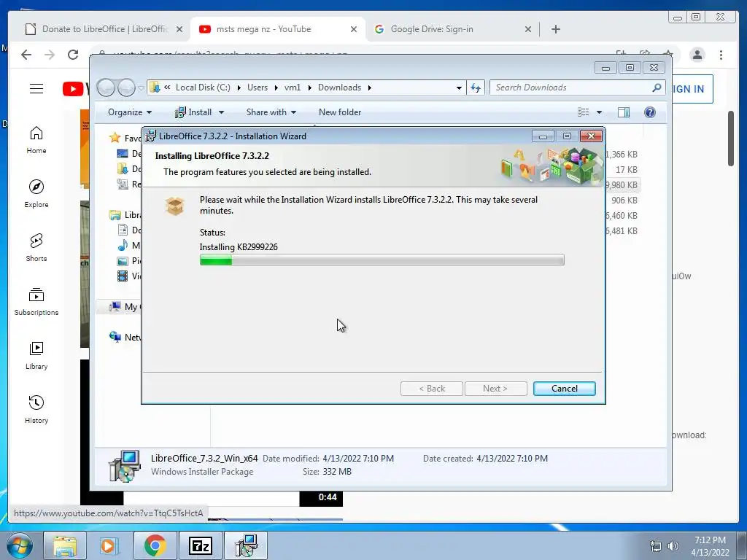
Task: Open YouTube Shorts
Action: tap(36, 248)
